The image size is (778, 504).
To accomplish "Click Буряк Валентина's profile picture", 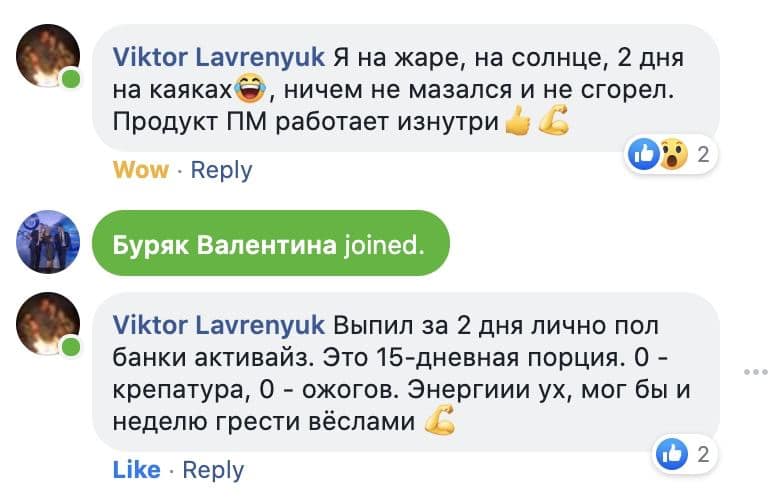I will click(x=49, y=242).
